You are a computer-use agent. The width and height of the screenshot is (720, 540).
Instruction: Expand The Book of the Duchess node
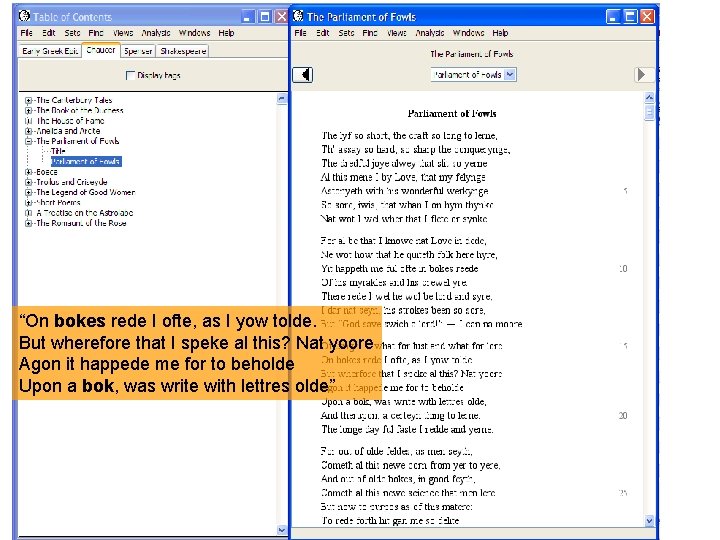[28, 110]
